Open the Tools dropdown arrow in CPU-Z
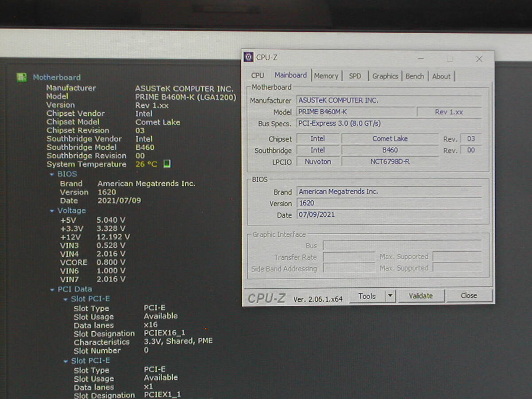 pos(390,296)
